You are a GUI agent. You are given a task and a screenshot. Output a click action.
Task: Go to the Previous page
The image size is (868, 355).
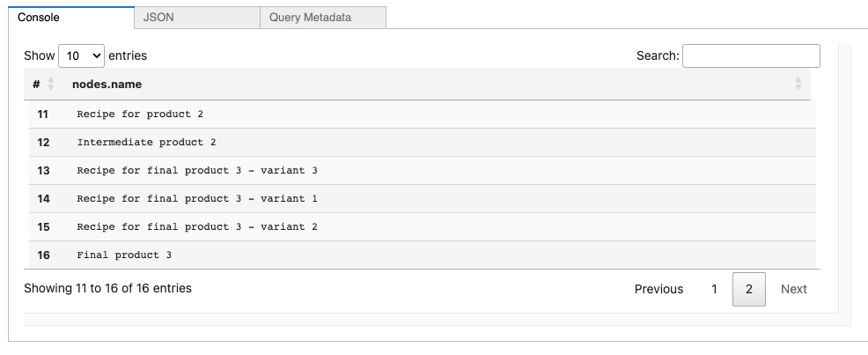click(x=658, y=289)
